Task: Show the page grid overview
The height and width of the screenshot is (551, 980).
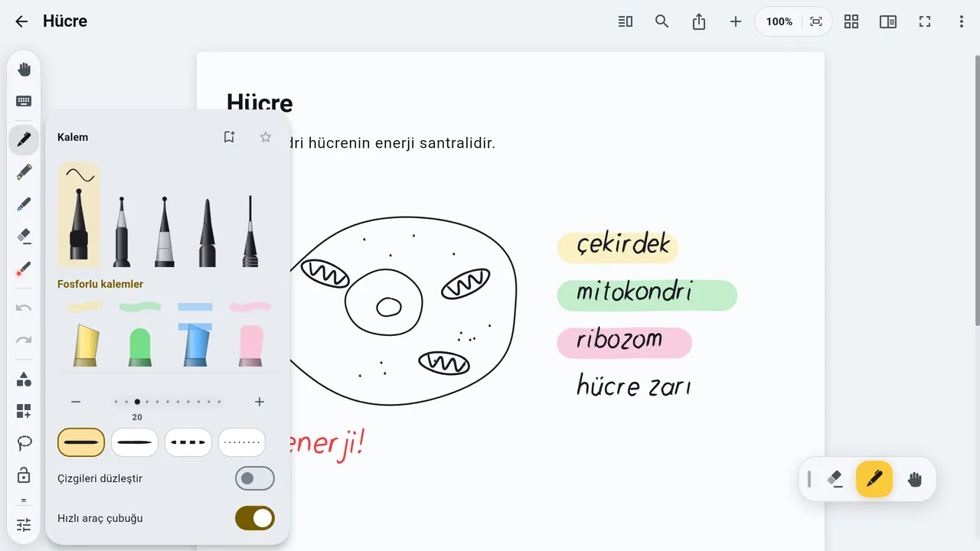Action: tap(851, 21)
